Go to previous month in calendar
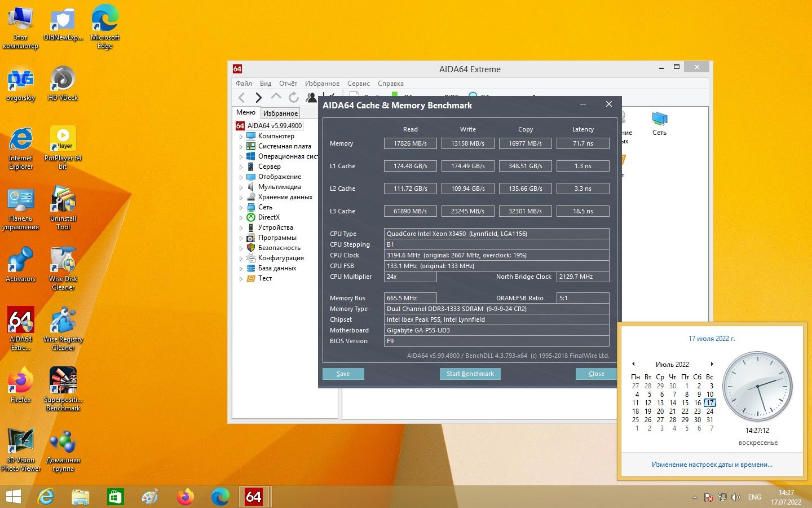Viewport: 812px width, 508px height. [633, 364]
